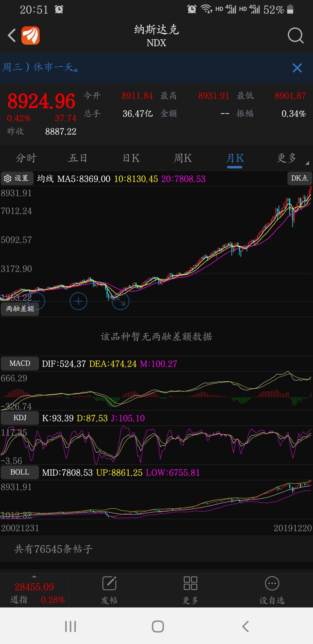Screen dimensions: 313x644
Task: Zoom in the K-line chart with plus icon
Action: [x=78, y=301]
